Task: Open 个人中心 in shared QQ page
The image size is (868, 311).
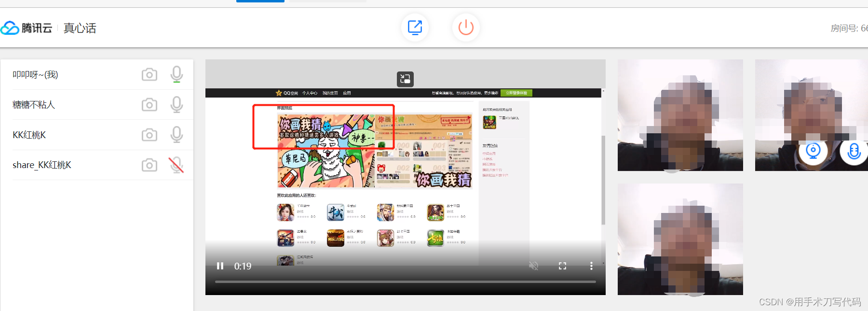Action: 310,93
